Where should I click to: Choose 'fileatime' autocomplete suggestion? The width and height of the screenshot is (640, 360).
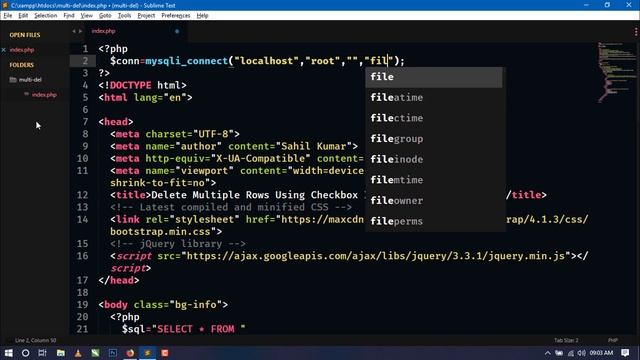point(434,98)
